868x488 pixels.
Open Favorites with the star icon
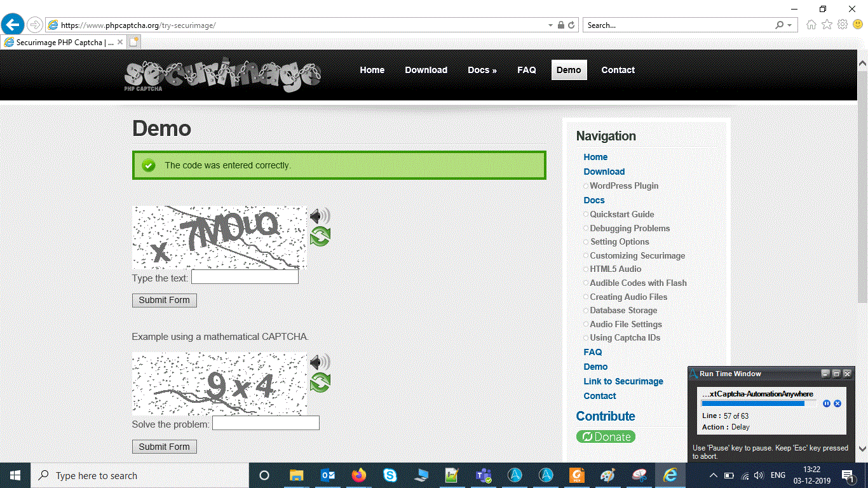(x=827, y=25)
